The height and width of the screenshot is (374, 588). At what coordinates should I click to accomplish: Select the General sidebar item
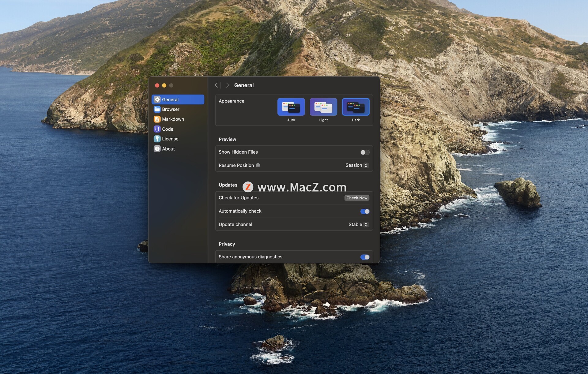[x=178, y=99]
